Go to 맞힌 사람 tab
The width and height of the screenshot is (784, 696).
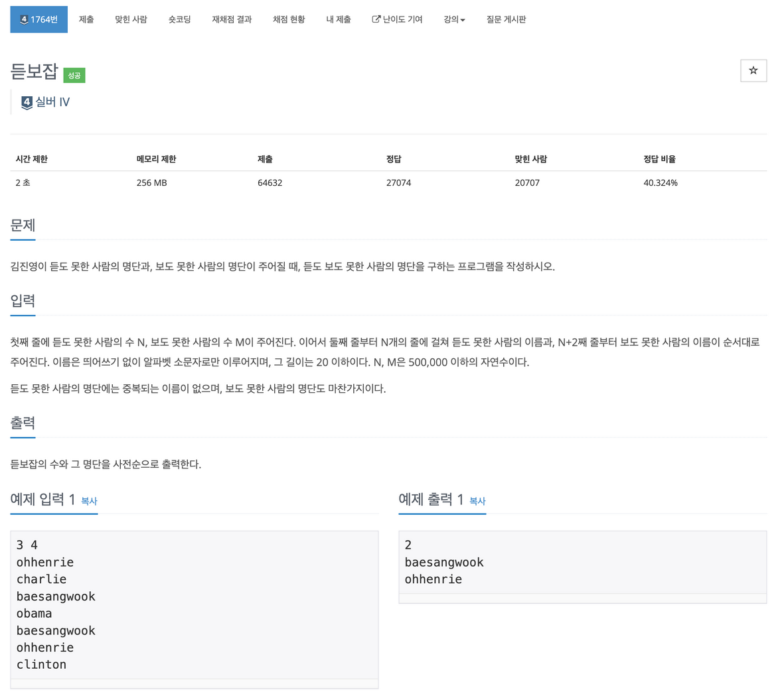click(x=131, y=19)
